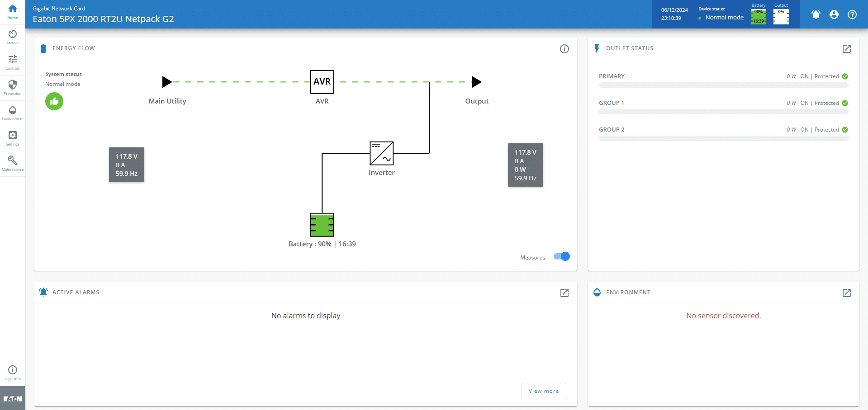Click Battery : 90% | 16:39 label
This screenshot has height=410, width=868.
click(x=322, y=244)
